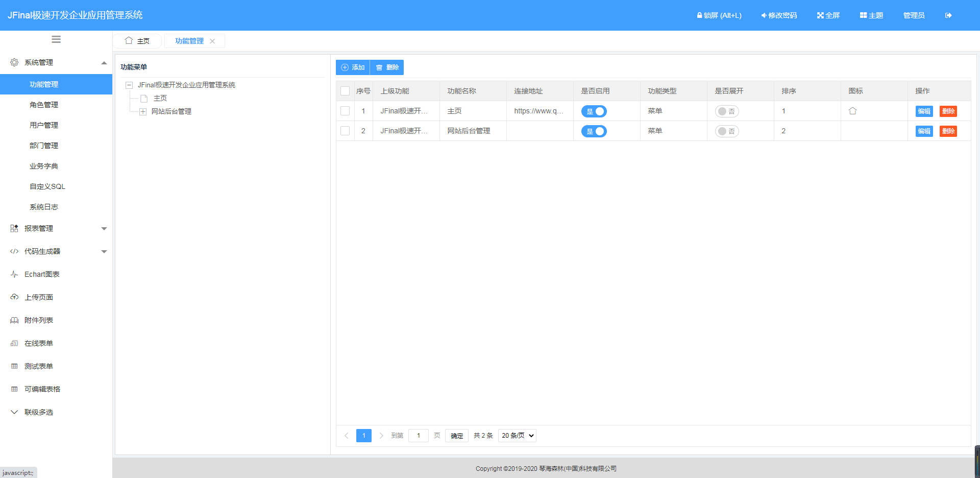The height and width of the screenshot is (478, 980).
Task: Open 角色管理 in sidebar
Action: 56,105
